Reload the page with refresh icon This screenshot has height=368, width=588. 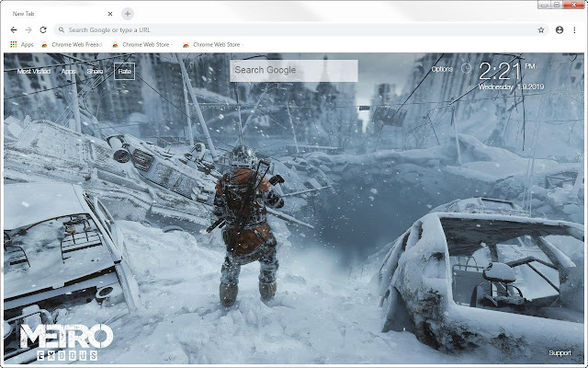[43, 29]
